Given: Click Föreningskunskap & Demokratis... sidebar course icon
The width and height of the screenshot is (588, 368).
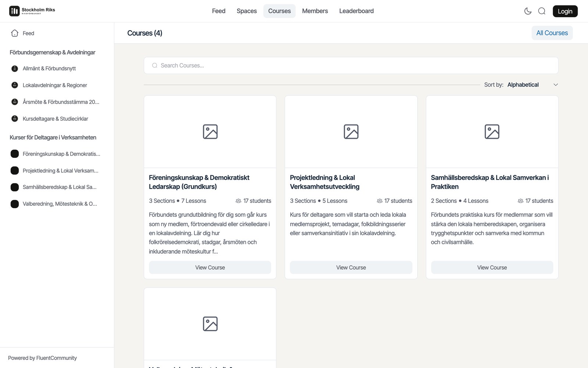Looking at the screenshot, I should point(15,154).
